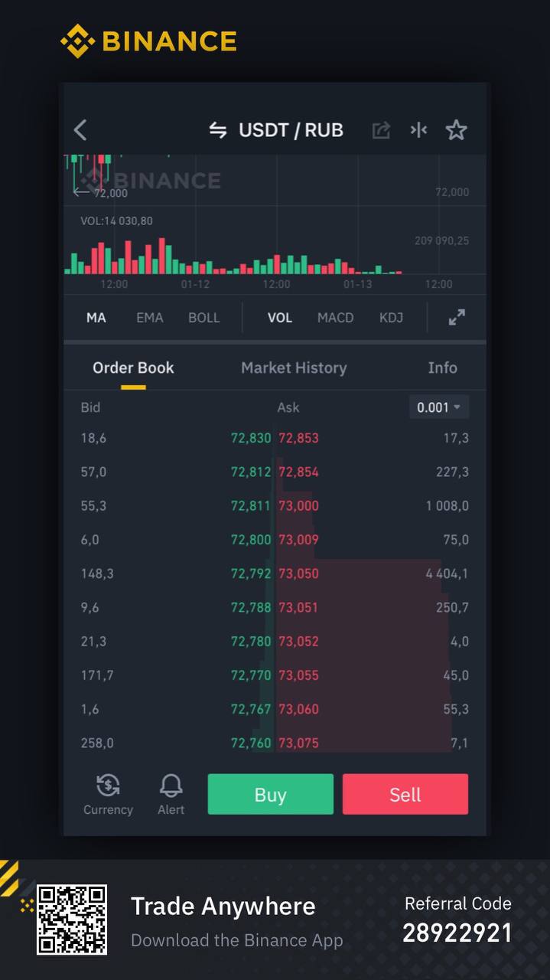Open the share icon in the header

(x=381, y=130)
